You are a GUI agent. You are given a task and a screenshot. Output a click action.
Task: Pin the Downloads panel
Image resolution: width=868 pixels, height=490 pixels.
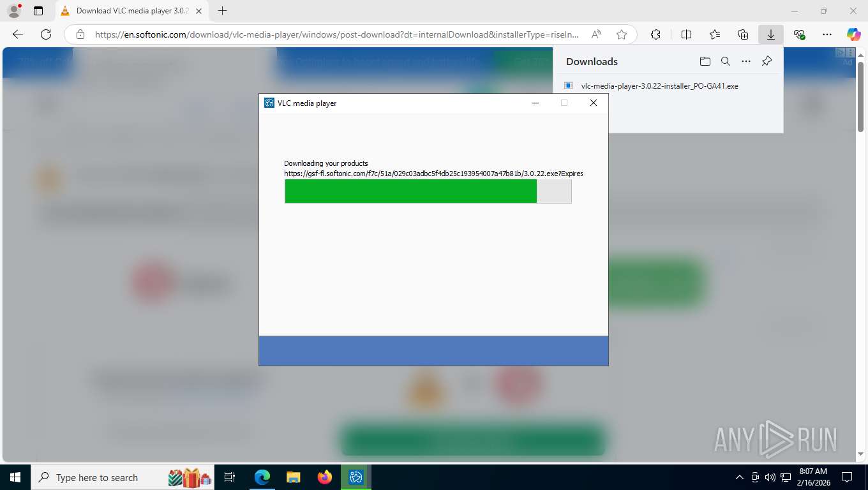coord(767,61)
